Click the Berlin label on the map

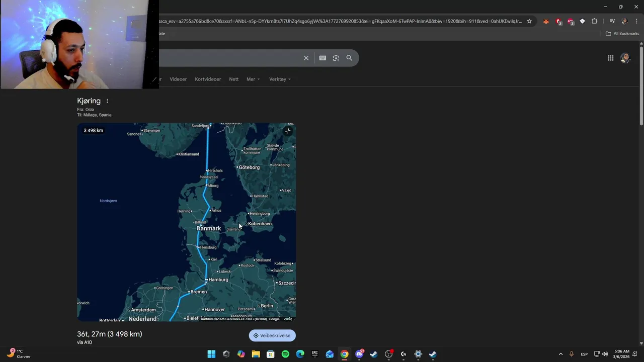coord(267,306)
